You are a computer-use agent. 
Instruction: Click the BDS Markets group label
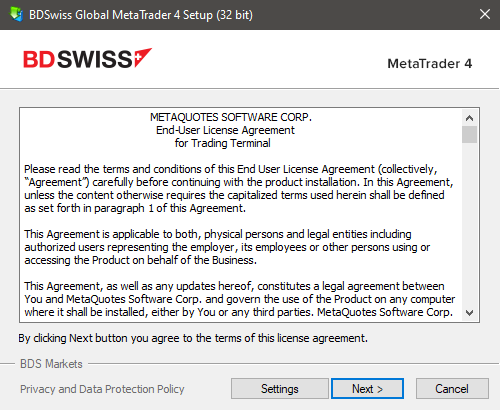point(51,364)
